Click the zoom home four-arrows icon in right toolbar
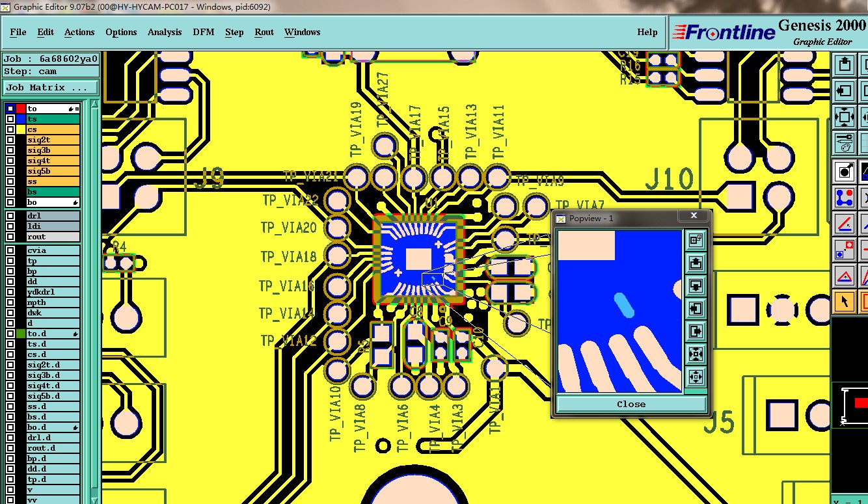The width and height of the screenshot is (868, 504). pos(845,117)
